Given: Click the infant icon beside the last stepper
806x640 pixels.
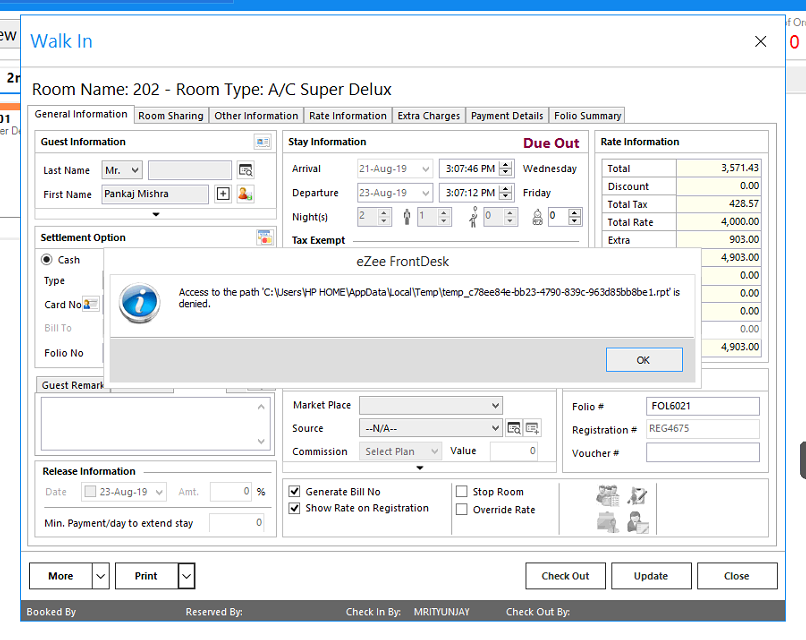Looking at the screenshot, I should [x=537, y=217].
